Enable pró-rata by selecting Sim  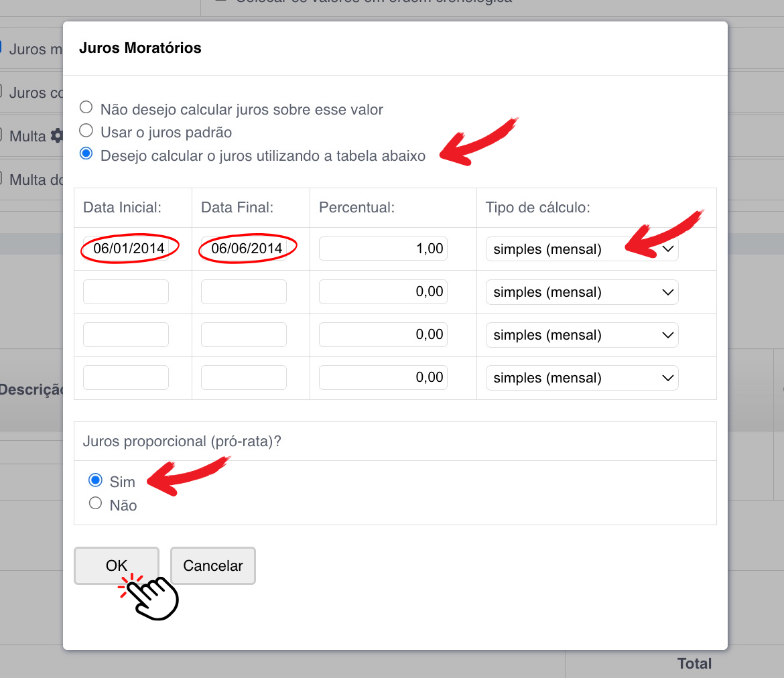coord(95,480)
